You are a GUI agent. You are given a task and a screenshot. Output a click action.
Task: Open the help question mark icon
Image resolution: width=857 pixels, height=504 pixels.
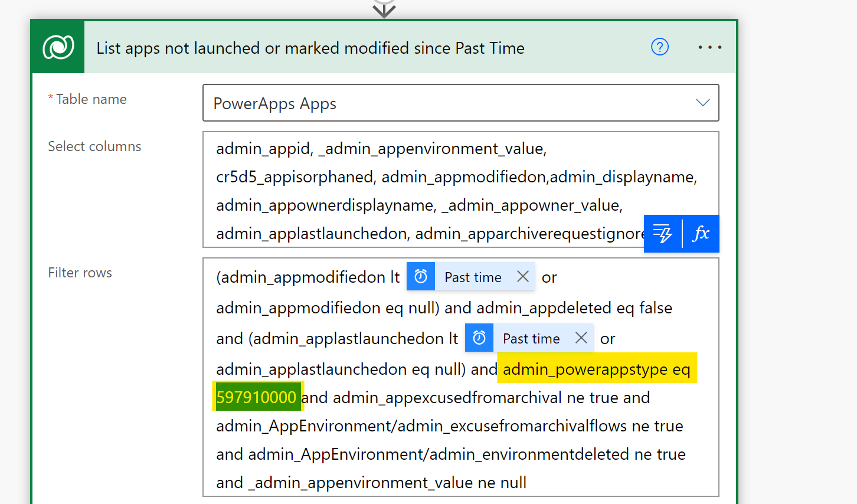659,47
